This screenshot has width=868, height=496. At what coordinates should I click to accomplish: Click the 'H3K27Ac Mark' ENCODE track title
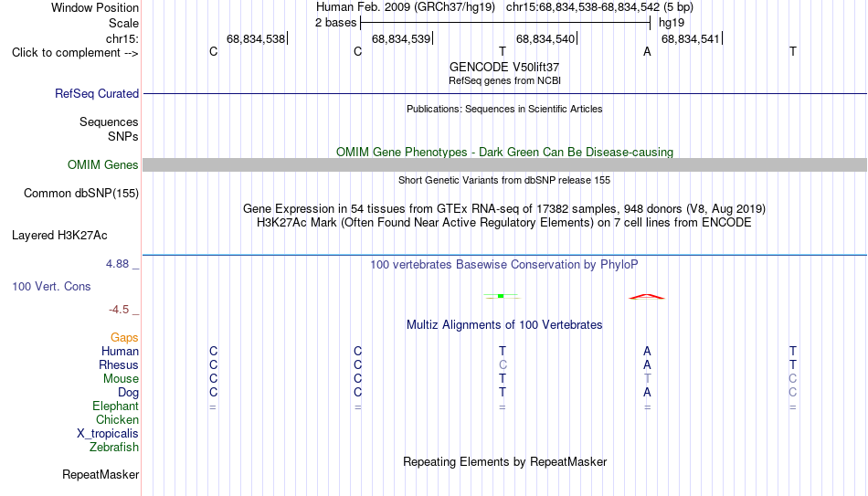504,223
